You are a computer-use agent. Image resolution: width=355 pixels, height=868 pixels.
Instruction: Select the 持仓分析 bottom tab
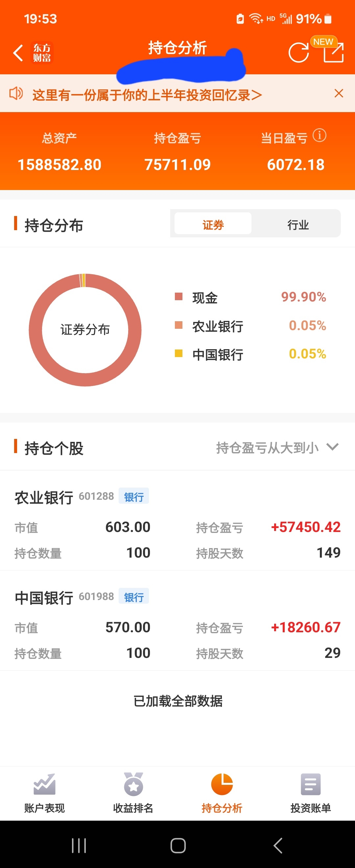point(222,793)
